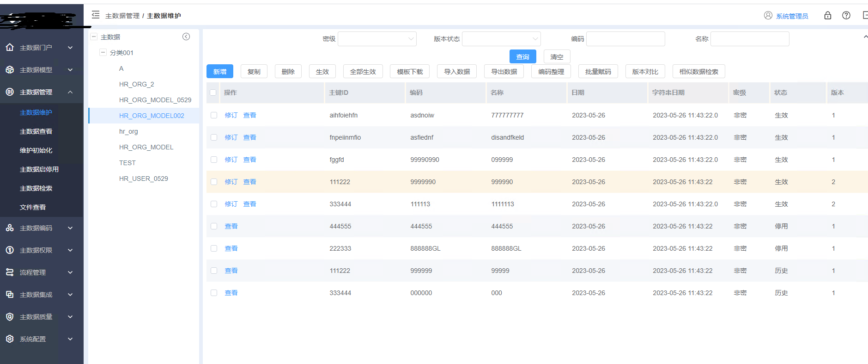Expand the 系统配置 menu chevron
Image resolution: width=868 pixels, height=364 pixels.
pos(70,339)
